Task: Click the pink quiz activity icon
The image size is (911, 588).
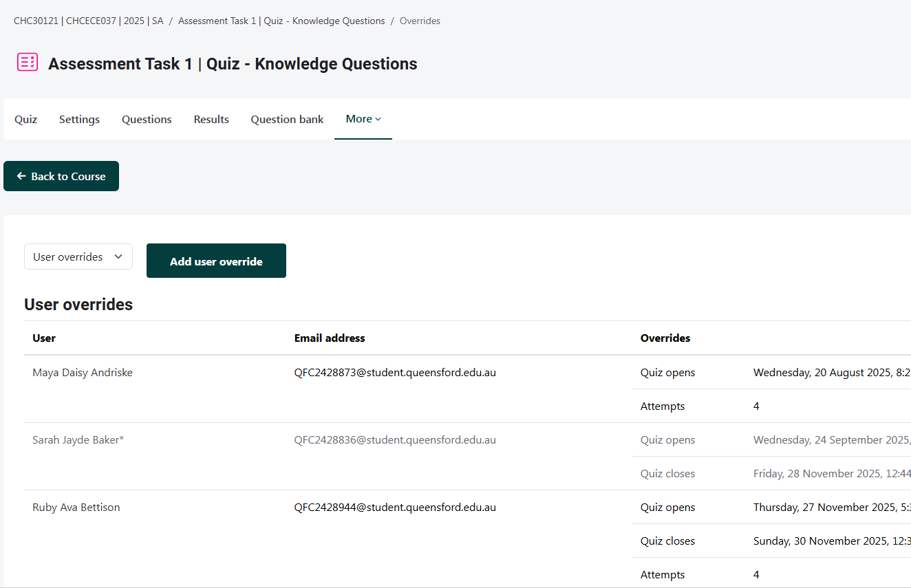Action: click(x=28, y=62)
